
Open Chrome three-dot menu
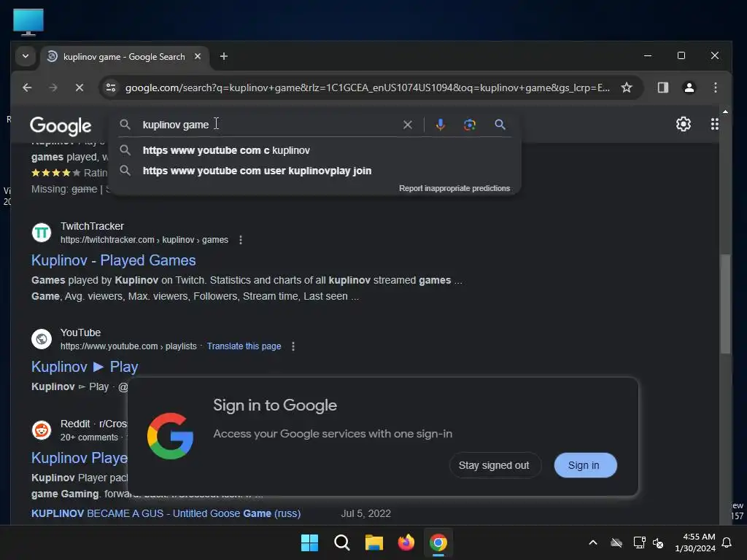point(715,87)
